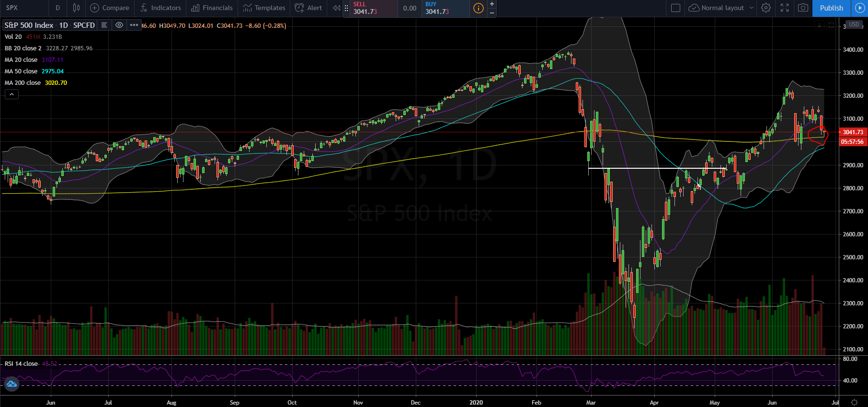Click the BUY 3041.73 button
868x407 pixels.
point(445,8)
